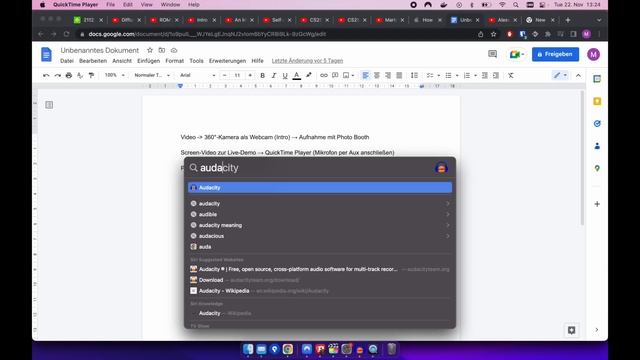The image size is (640, 360).
Task: Click the font size field
Action: click(237, 76)
